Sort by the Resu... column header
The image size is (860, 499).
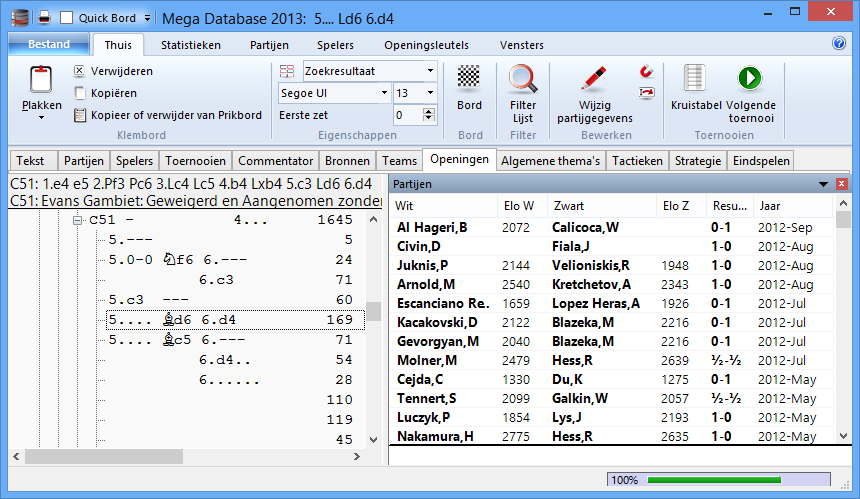pos(730,206)
